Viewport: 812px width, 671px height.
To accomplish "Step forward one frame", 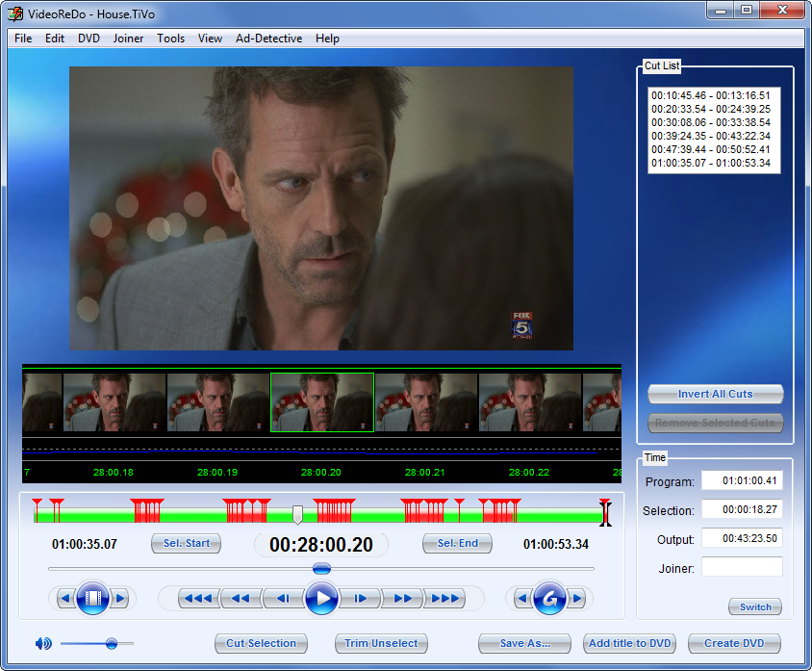I will point(360,599).
